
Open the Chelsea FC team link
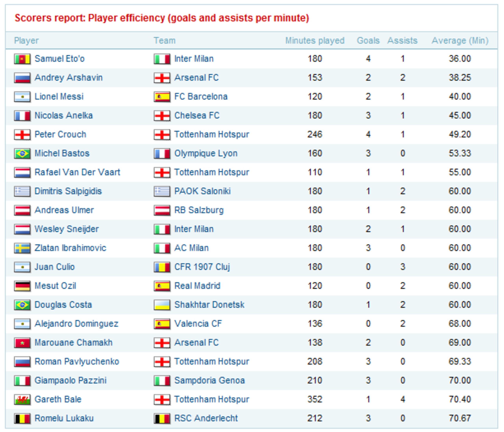click(x=197, y=115)
